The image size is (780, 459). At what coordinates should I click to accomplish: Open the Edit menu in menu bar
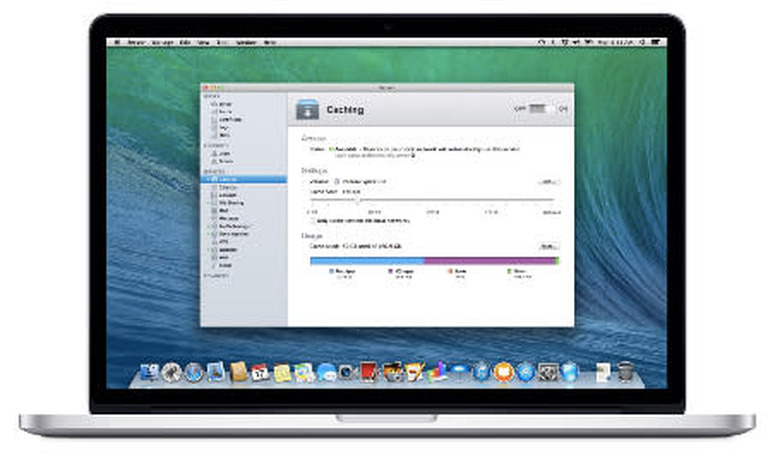(x=185, y=42)
